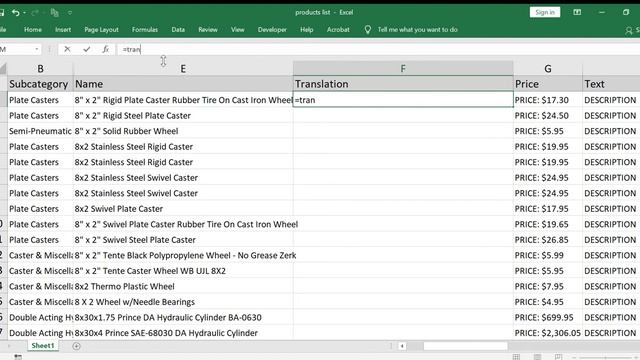Screen dimensions: 640x360
Task: Select cell 'Prince DA Hydraulic Cylinder BA-0630'
Action: pos(183,317)
